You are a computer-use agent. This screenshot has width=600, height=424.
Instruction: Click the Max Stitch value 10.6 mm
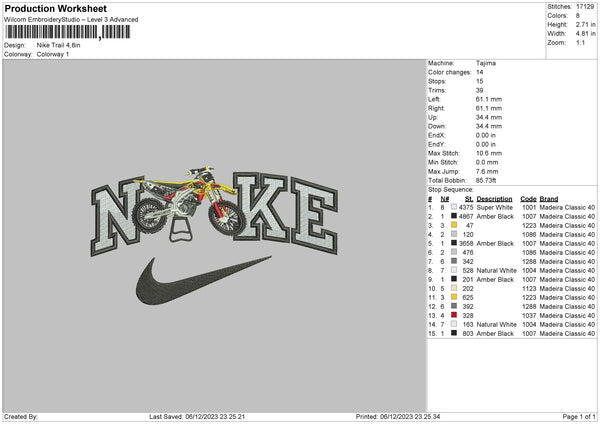(489, 153)
